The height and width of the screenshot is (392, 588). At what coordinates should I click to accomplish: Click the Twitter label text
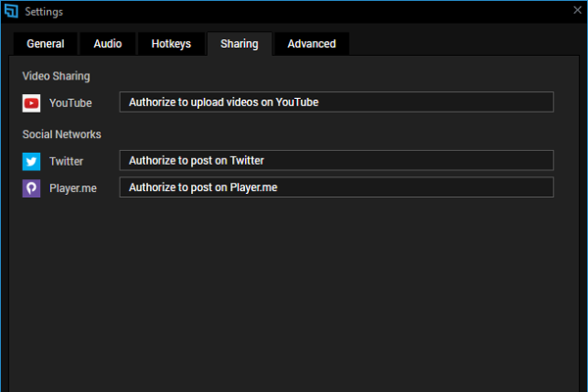point(67,162)
